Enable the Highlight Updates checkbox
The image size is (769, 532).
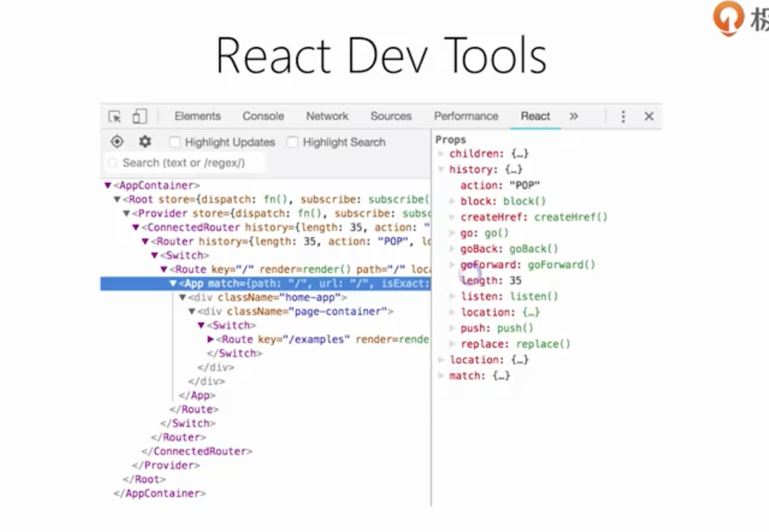175,142
